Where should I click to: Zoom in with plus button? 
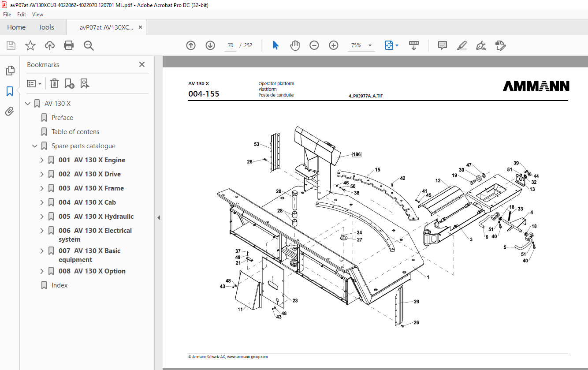pos(334,45)
